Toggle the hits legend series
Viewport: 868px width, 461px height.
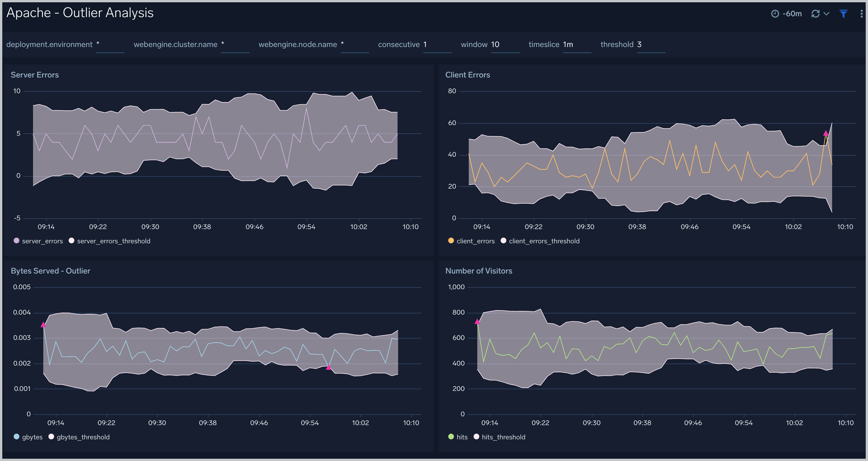pyautogui.click(x=458, y=437)
